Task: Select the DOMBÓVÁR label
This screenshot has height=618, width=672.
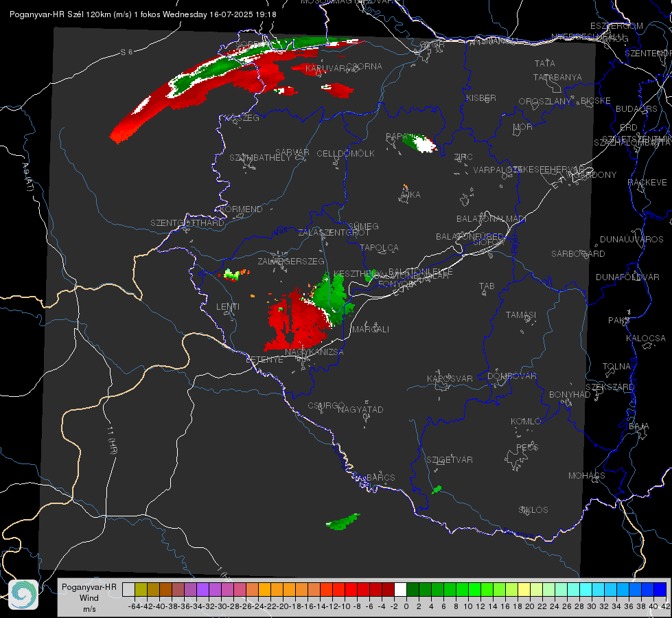Action: 511,376
